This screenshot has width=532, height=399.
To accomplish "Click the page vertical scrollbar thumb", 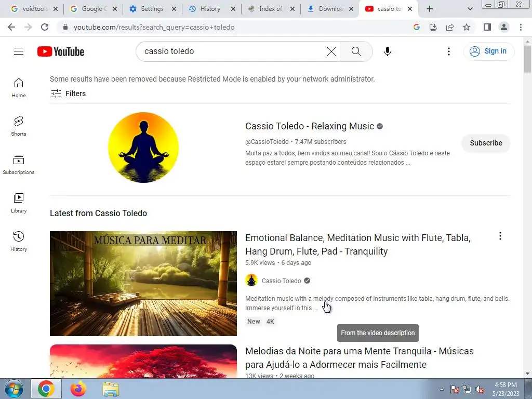I will [527, 59].
